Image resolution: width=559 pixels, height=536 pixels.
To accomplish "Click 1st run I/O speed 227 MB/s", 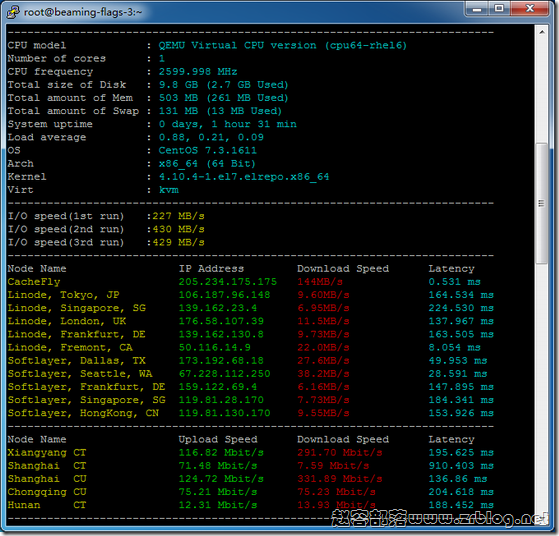I will [178, 216].
